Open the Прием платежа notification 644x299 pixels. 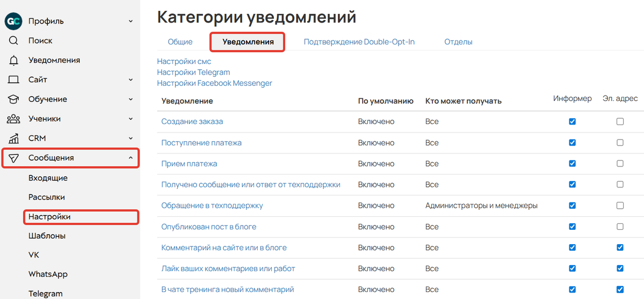coord(190,164)
